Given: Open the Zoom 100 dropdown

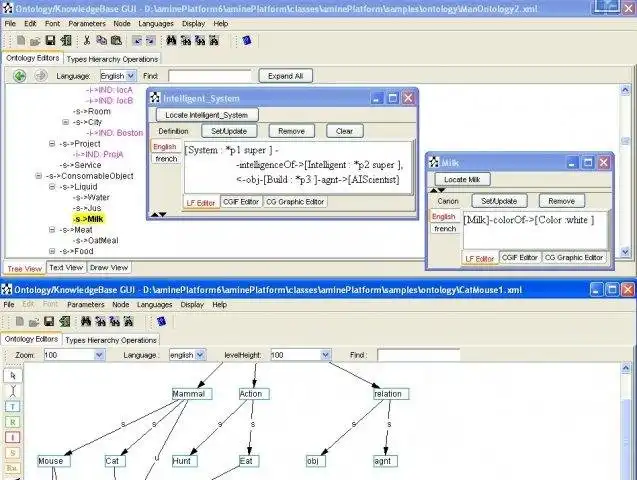Looking at the screenshot, I should click(100, 355).
